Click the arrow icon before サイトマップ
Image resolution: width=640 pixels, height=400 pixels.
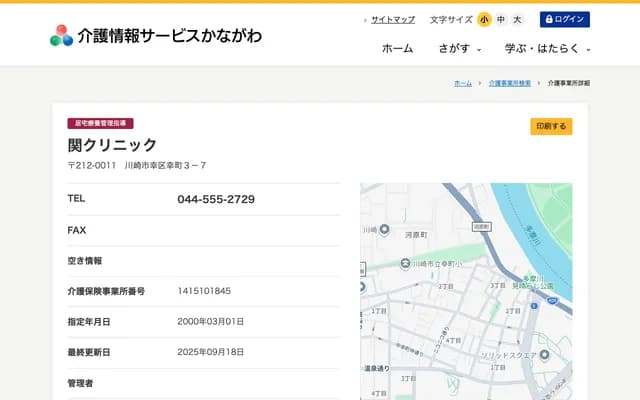pos(365,20)
